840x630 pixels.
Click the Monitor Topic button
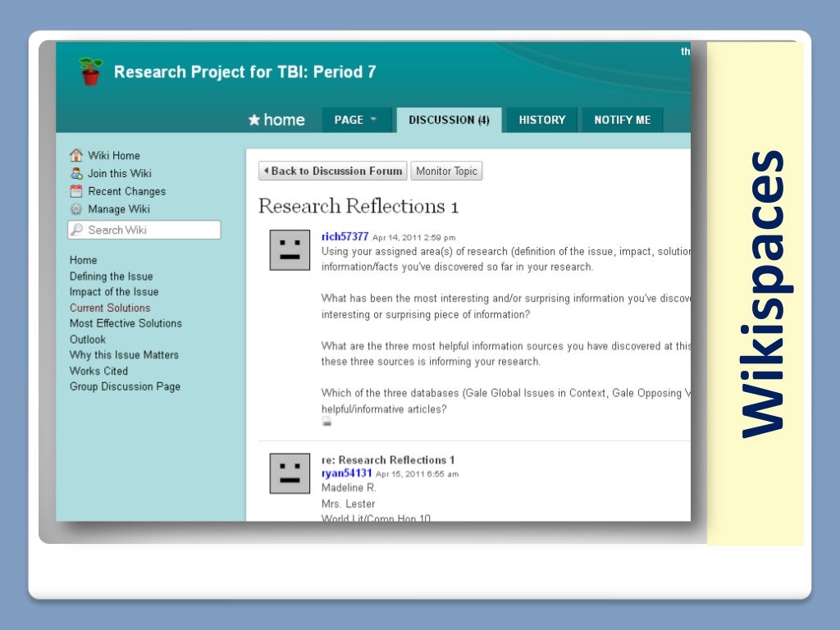point(446,171)
